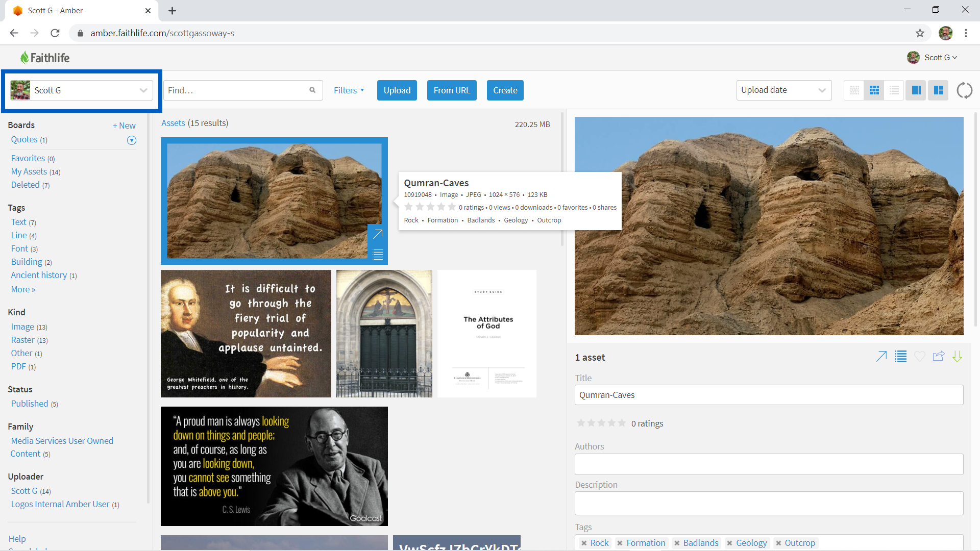This screenshot has width=980, height=551.
Task: Rate Qumran-Caves one star in tooltip
Action: pos(408,207)
